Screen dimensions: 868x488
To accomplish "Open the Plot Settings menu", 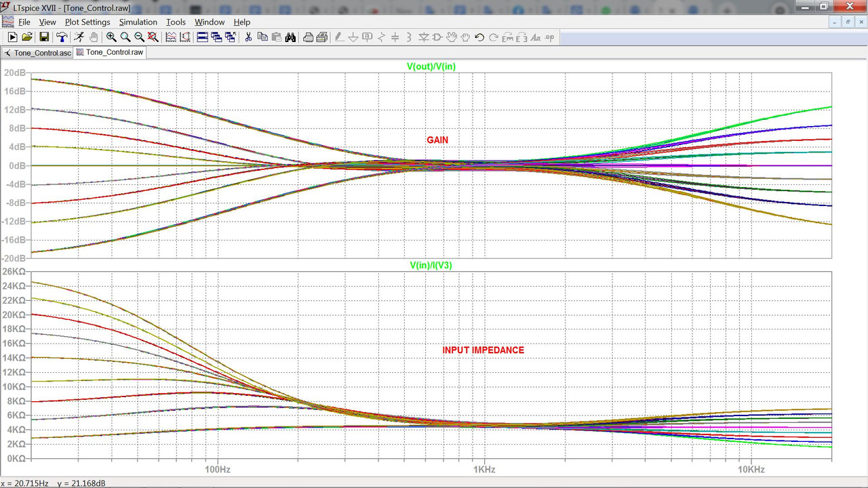I will pyautogui.click(x=87, y=22).
